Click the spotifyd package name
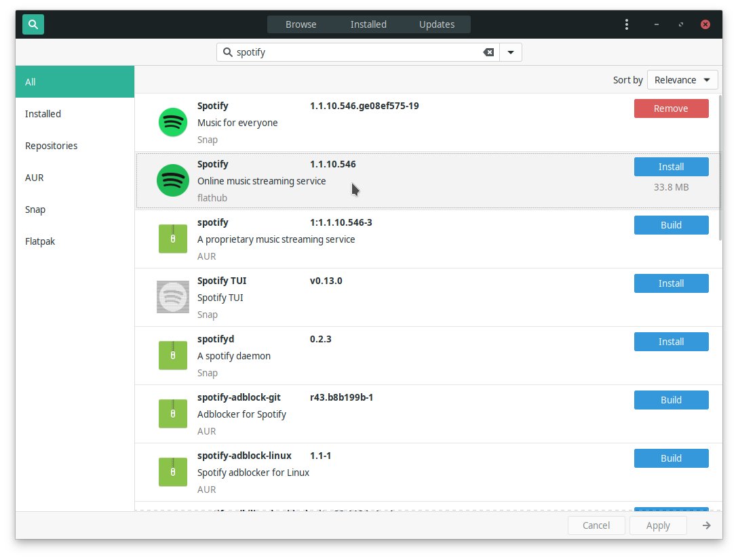 coord(216,339)
